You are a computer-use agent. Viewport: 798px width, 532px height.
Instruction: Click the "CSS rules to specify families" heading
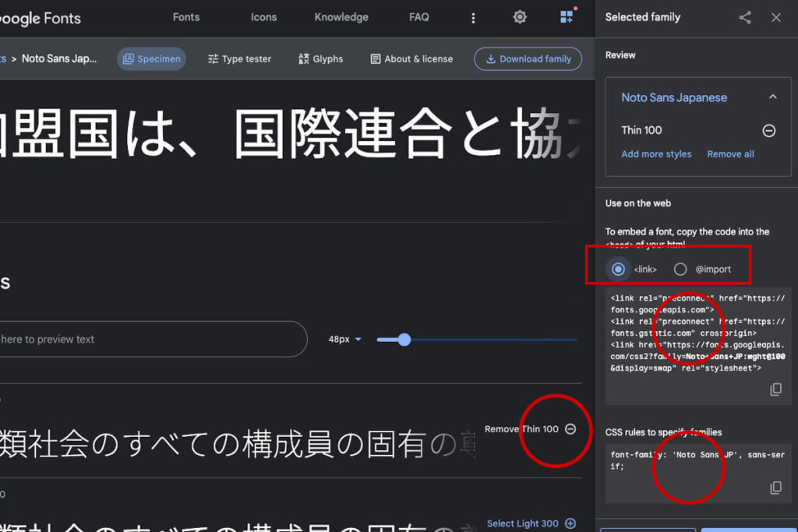click(664, 432)
